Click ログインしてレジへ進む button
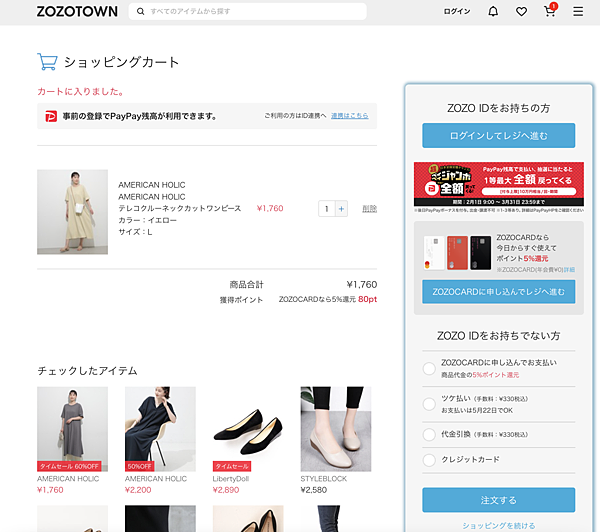The height and width of the screenshot is (532, 600). (499, 135)
